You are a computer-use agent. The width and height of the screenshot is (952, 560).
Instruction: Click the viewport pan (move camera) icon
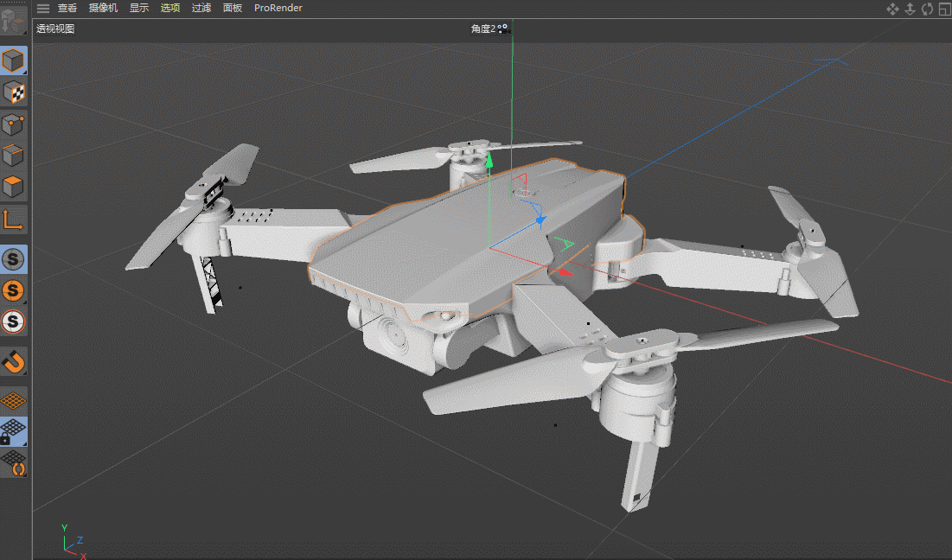892,9
